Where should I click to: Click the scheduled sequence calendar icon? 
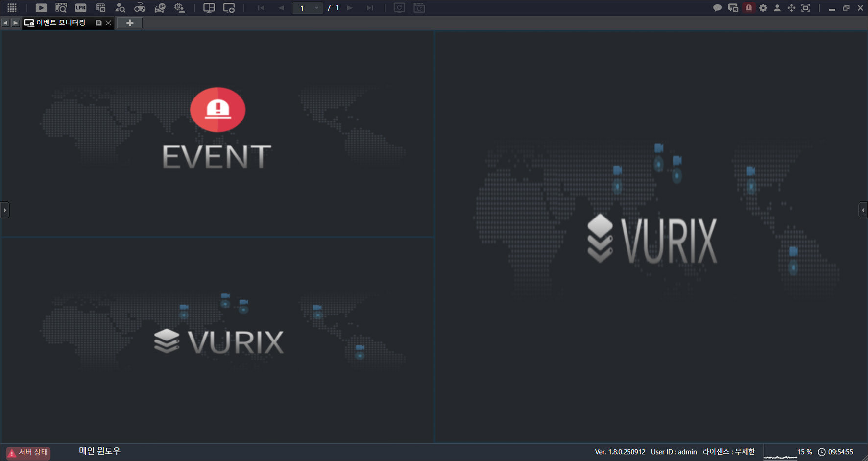point(419,8)
